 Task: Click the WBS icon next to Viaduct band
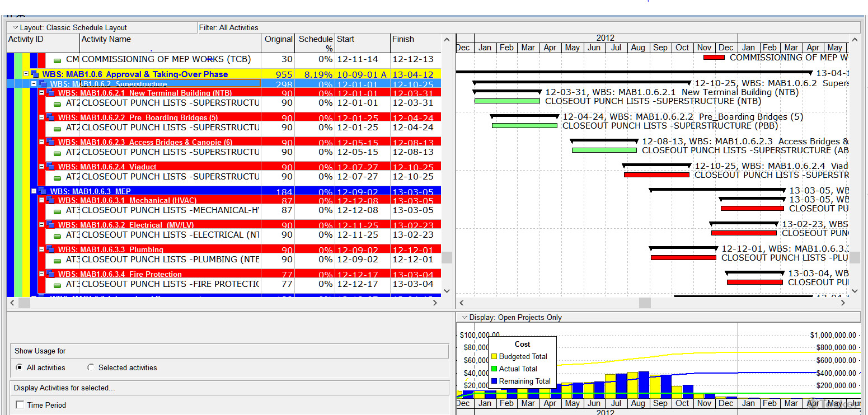(x=50, y=167)
